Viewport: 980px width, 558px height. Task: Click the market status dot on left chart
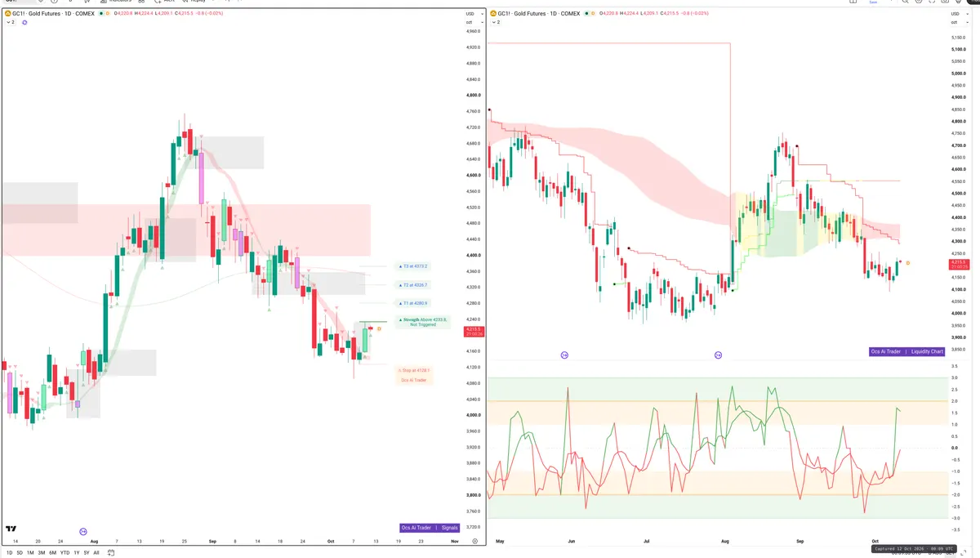click(103, 13)
